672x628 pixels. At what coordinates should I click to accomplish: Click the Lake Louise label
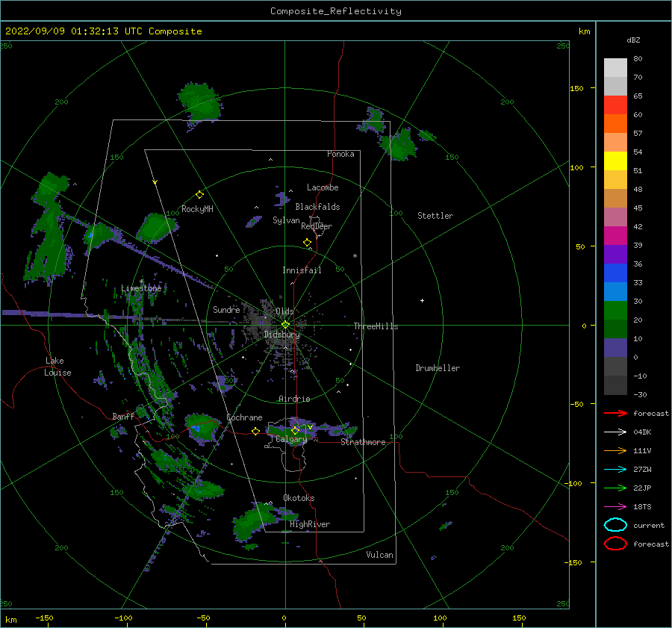click(x=58, y=367)
